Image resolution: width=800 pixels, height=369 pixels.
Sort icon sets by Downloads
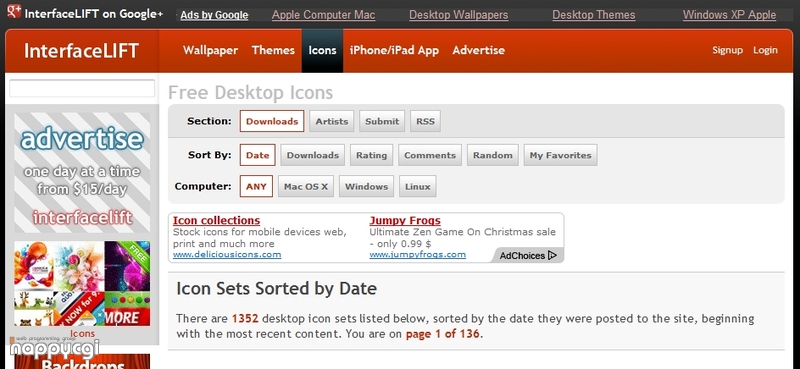point(313,155)
